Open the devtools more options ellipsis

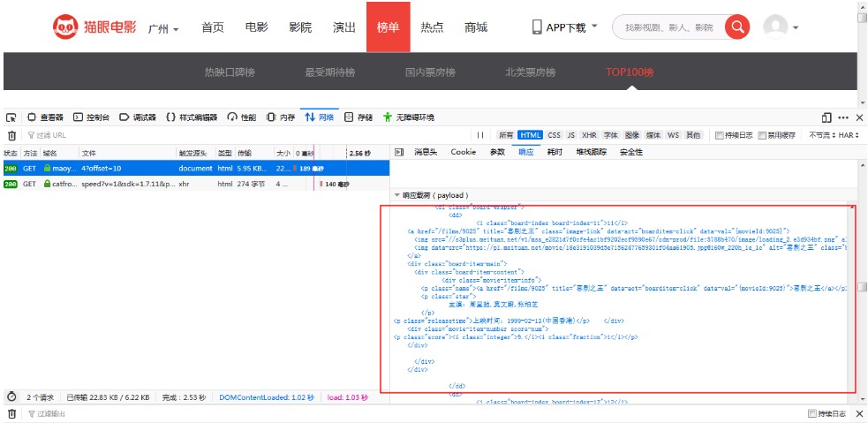(843, 117)
